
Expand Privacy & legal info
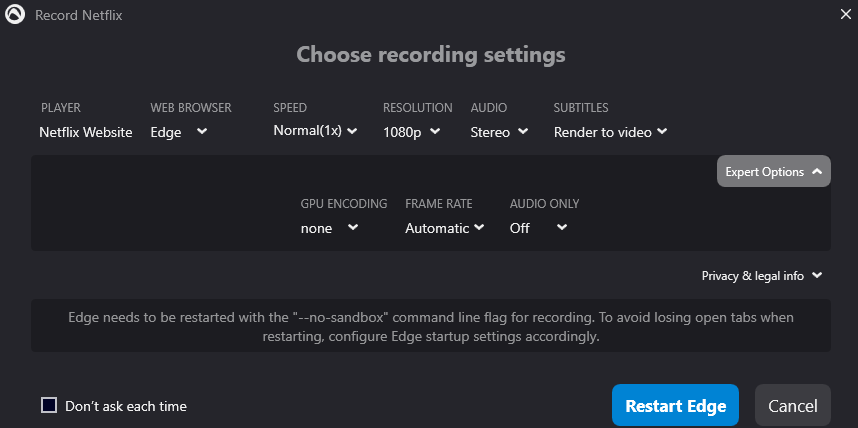[762, 276]
